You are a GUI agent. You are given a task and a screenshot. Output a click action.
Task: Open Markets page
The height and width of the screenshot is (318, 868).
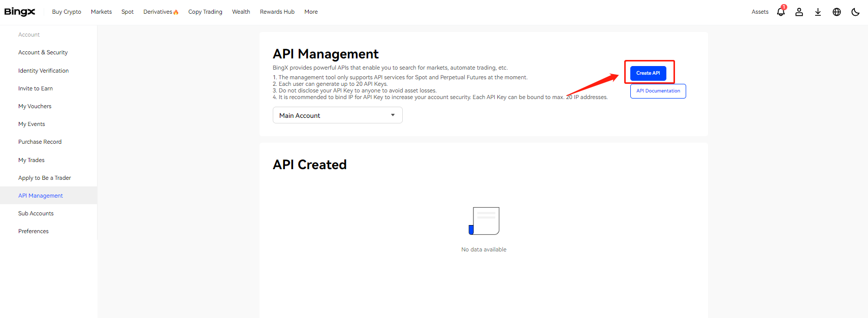tap(101, 12)
